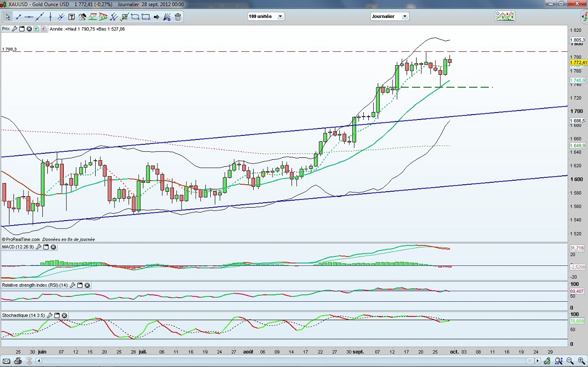
Task: Click the trash icon to delete objects
Action: (177, 17)
